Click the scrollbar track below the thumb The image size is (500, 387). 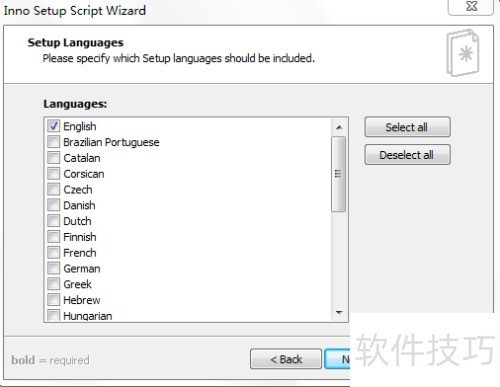coord(339,258)
